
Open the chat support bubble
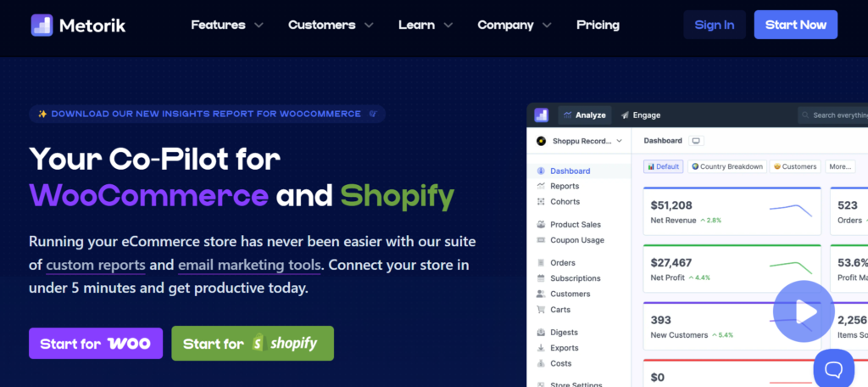click(832, 368)
